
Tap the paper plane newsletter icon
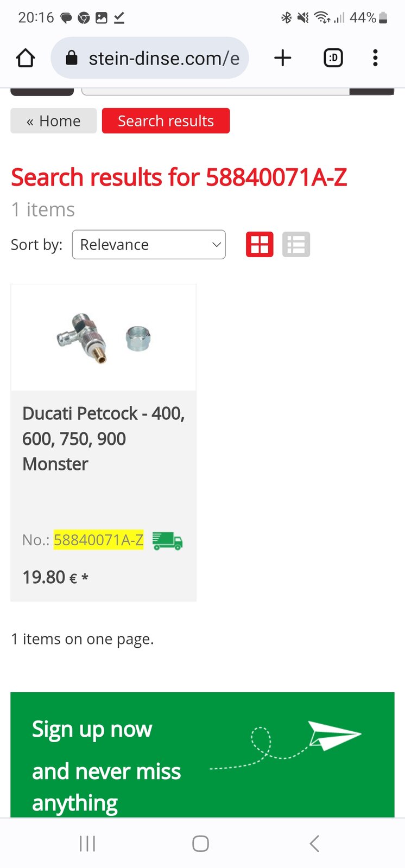click(333, 735)
